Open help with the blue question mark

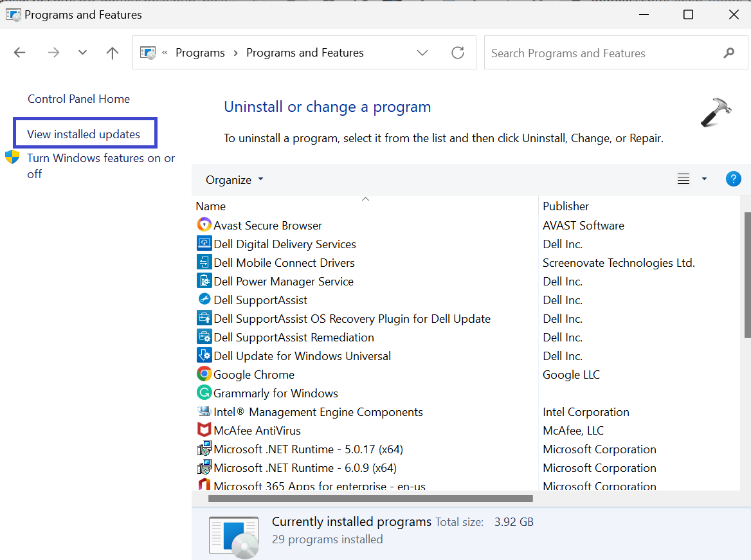733,179
